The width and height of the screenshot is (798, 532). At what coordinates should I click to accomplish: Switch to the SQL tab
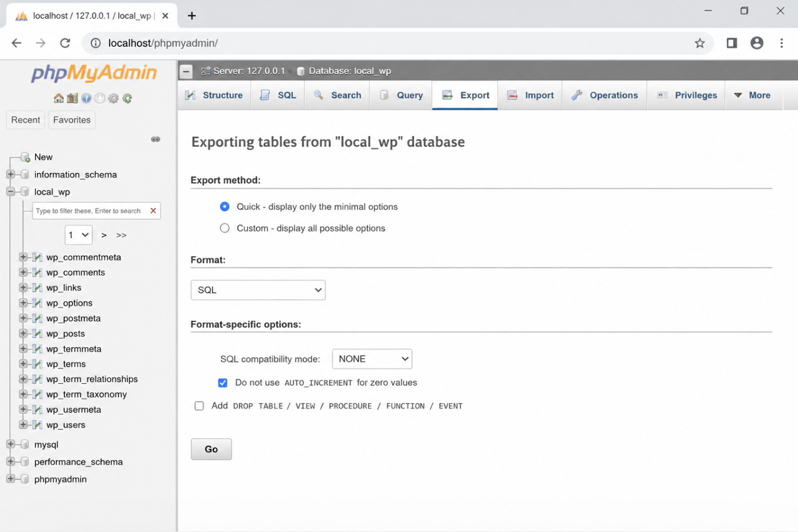(x=278, y=95)
